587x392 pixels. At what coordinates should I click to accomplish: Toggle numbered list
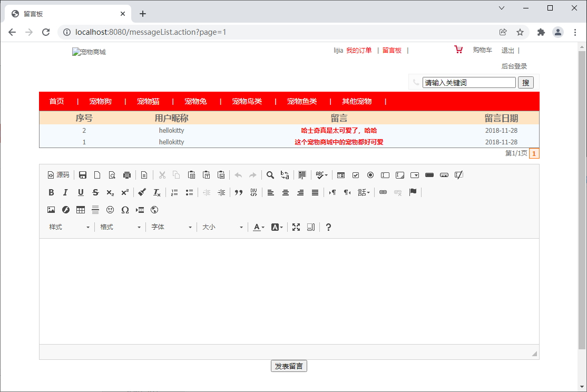(x=174, y=192)
